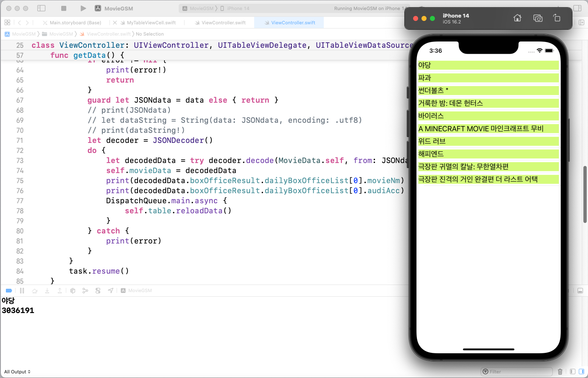588x378 pixels.
Task: Click line number 78 in gutter
Action: click(20, 211)
